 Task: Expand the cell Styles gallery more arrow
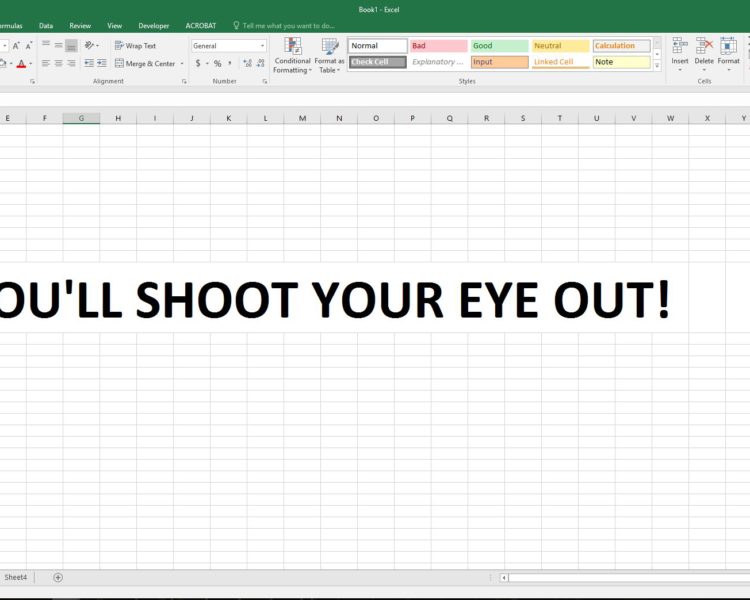click(x=657, y=66)
